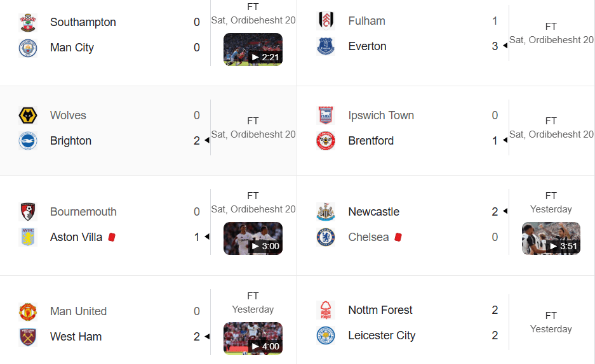
Task: Click the Southampton club crest
Action: click(28, 22)
